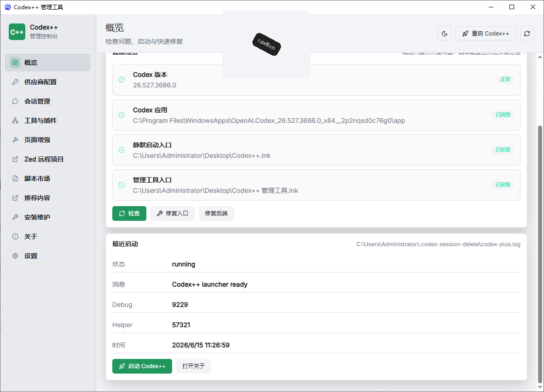Viewport: 544px width, 392px height.
Task: Click the Debug port value 9229
Action: [x=179, y=305]
